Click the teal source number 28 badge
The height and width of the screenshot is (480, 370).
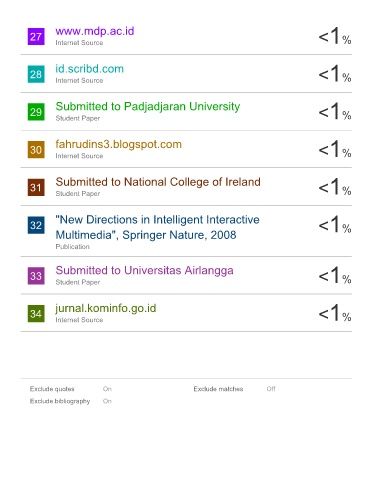36,74
